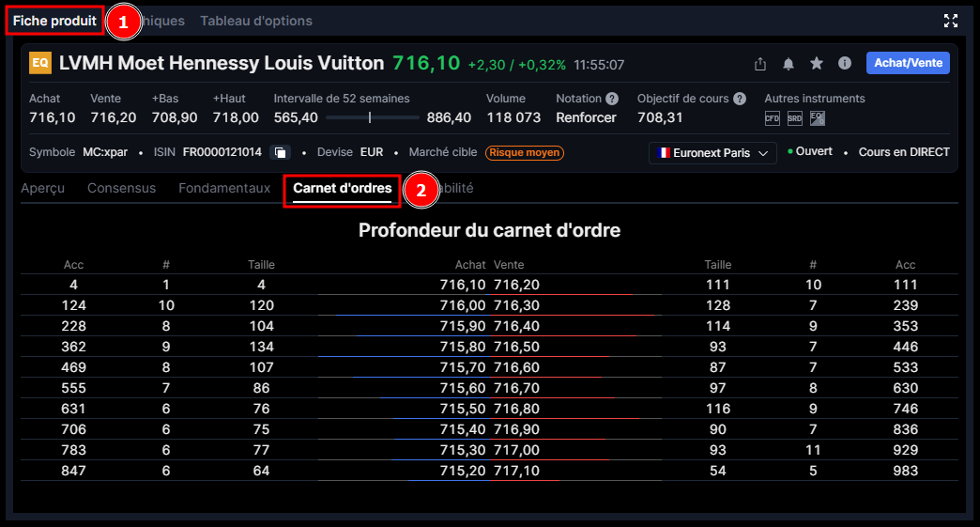Click ask price 716,30 in order book
This screenshot has width=980, height=527.
point(516,305)
